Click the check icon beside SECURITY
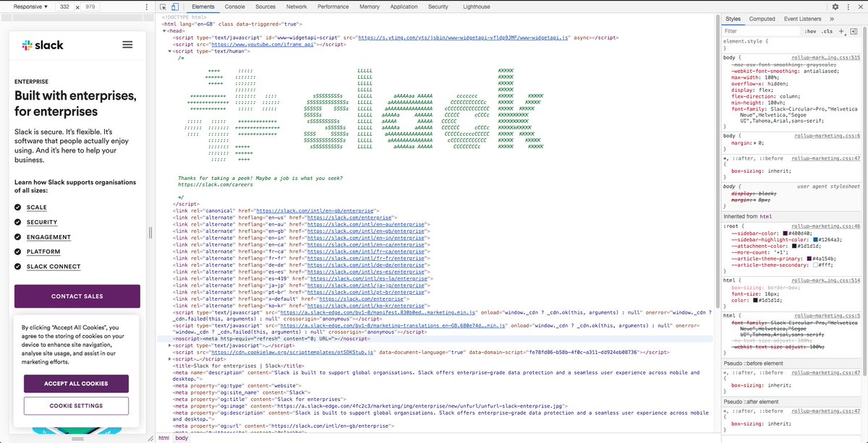Image resolution: width=868 pixels, height=443 pixels. tap(18, 223)
